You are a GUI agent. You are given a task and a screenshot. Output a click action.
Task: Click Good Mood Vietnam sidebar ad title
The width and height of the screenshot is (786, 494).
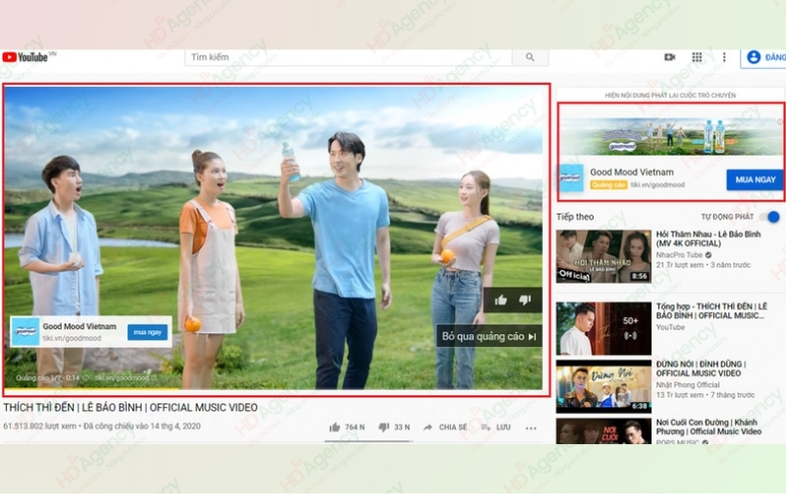click(x=632, y=172)
